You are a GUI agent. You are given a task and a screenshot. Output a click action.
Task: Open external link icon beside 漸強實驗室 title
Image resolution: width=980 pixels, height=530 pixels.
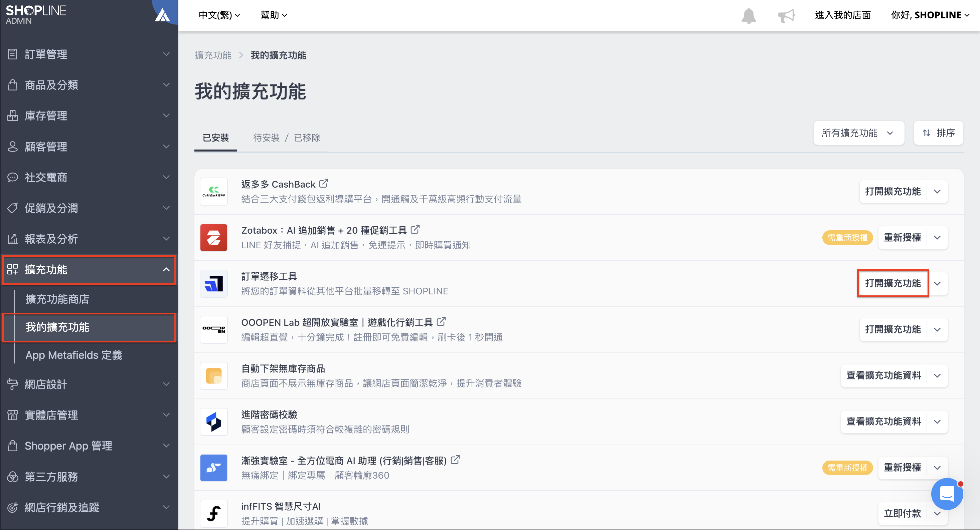click(455, 460)
